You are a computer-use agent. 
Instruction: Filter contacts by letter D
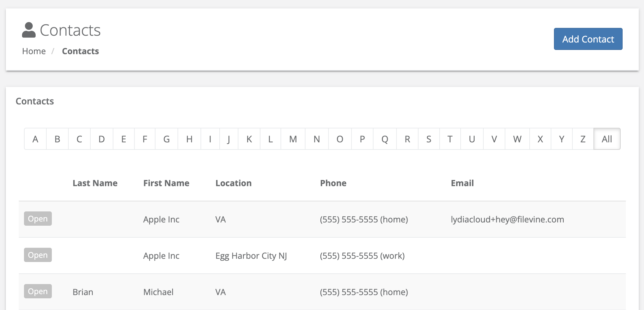click(x=102, y=139)
